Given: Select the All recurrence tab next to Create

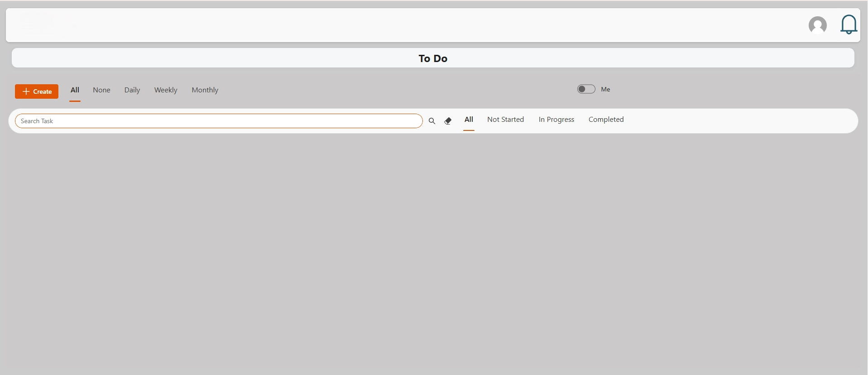Looking at the screenshot, I should [x=75, y=90].
